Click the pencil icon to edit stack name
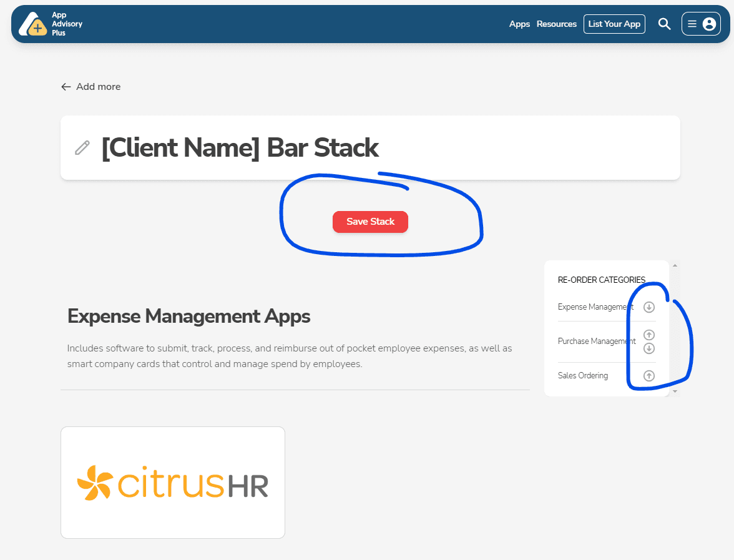Viewport: 734px width, 560px height. (82, 148)
